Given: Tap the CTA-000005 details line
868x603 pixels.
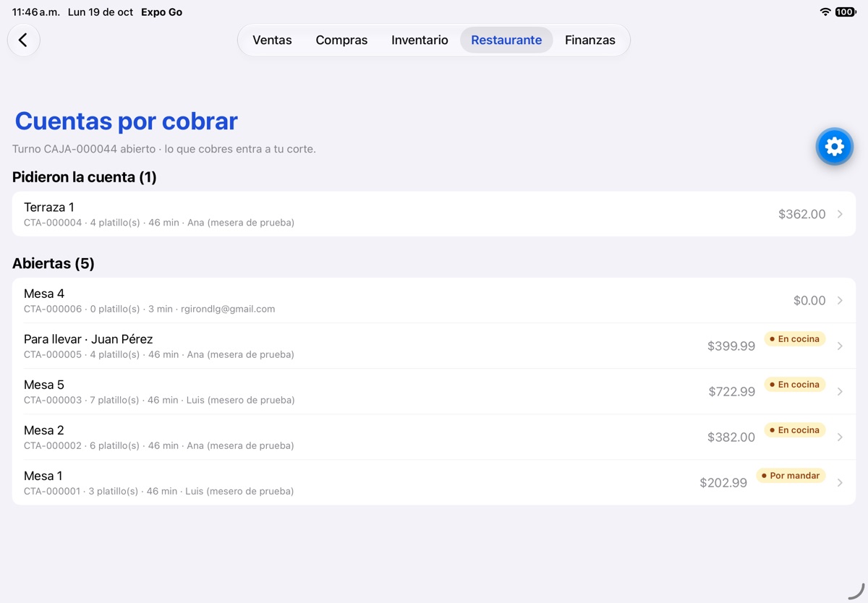Looking at the screenshot, I should (159, 354).
